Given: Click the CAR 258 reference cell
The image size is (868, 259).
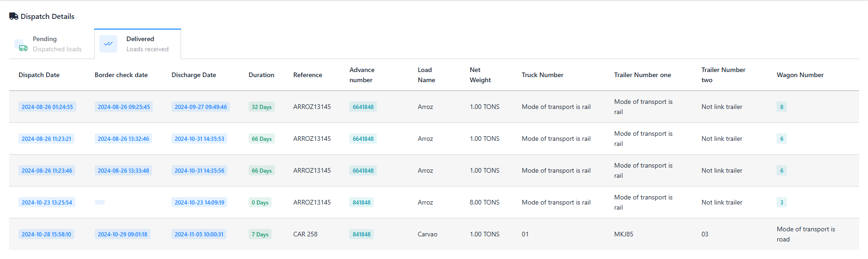Looking at the screenshot, I should [x=305, y=234].
